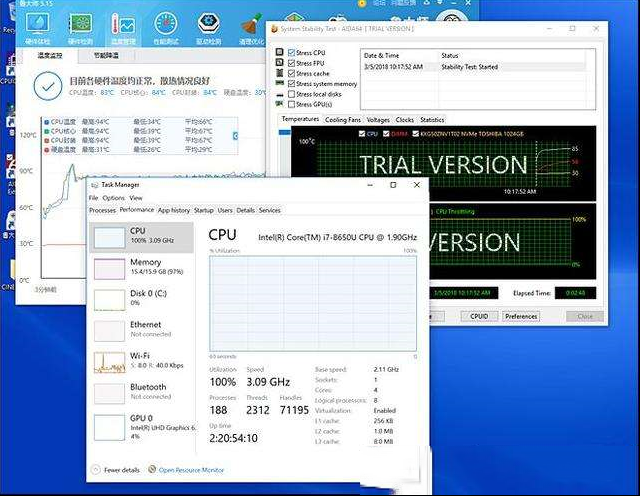This screenshot has width=640, height=496.
Task: Toggle DIMM checkbox on AIDA64 temperature graph
Action: pos(386,133)
